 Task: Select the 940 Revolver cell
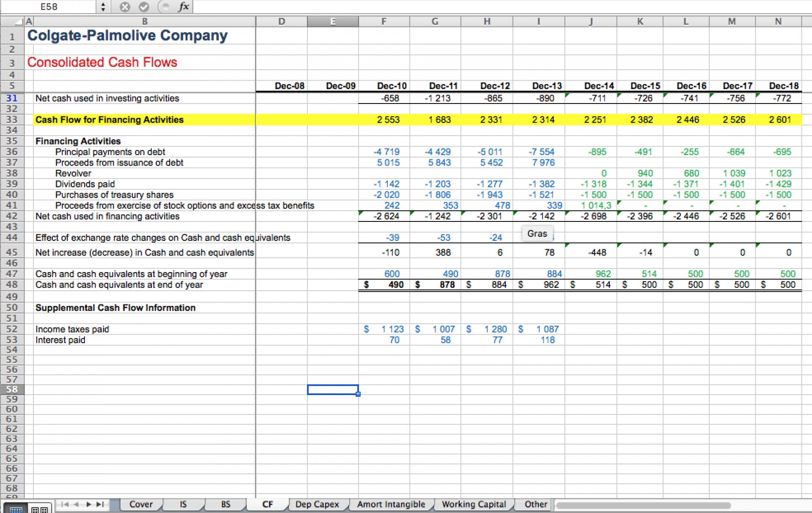tap(640, 173)
